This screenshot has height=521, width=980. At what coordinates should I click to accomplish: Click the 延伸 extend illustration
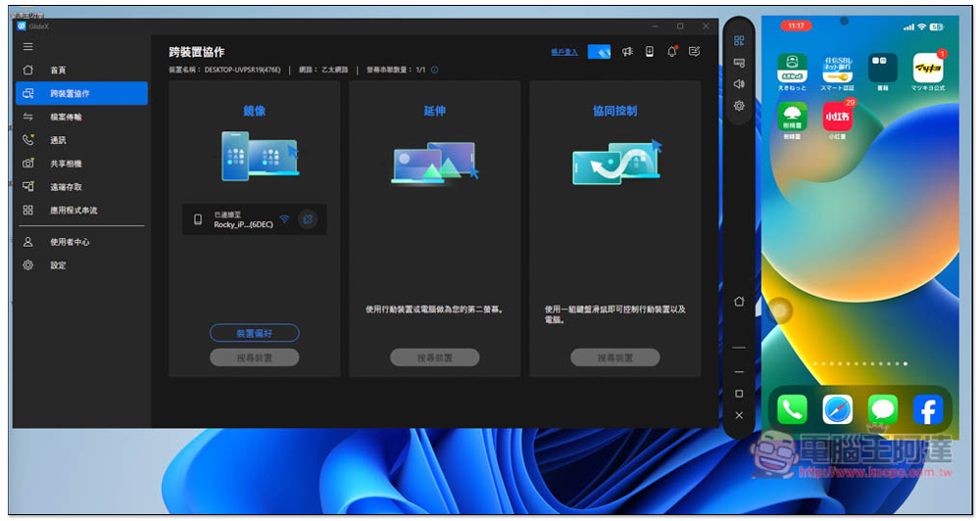(x=434, y=162)
